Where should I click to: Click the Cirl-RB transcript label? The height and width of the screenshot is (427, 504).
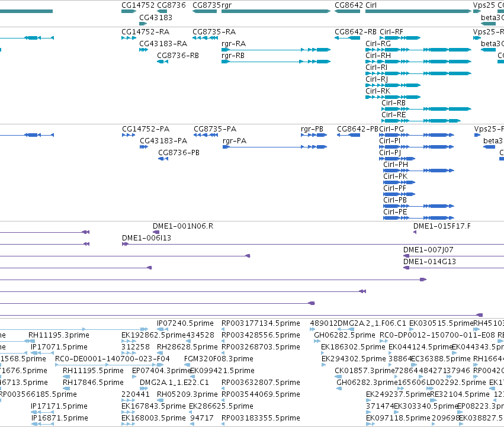(393, 103)
